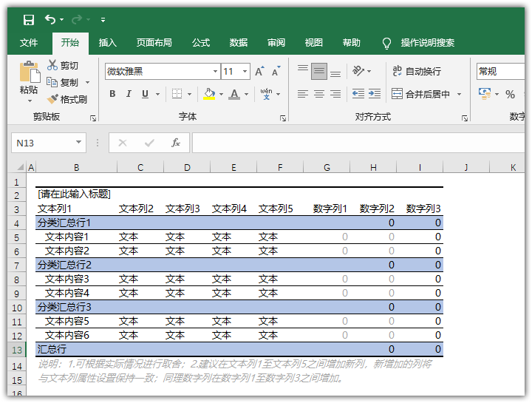Switch to the 页面布局 tab
The height and width of the screenshot is (403, 532).
coord(154,43)
